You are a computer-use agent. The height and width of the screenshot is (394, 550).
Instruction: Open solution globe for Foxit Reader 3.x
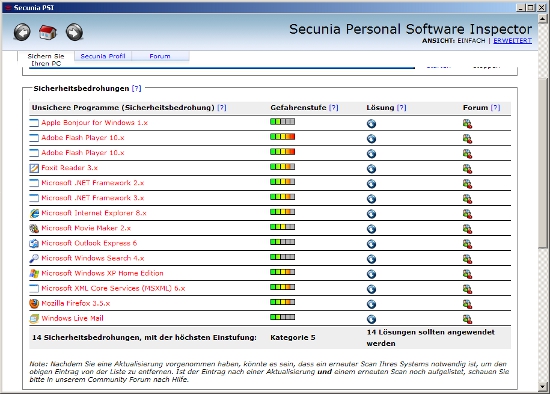pos(371,169)
